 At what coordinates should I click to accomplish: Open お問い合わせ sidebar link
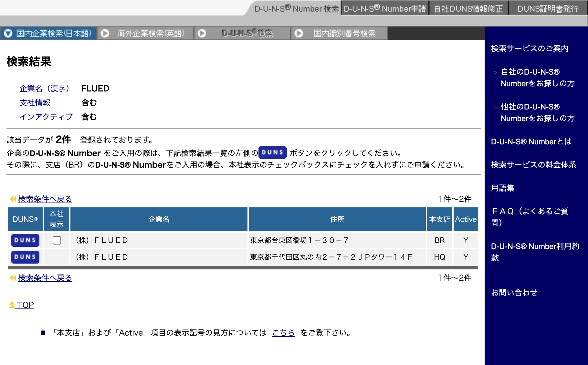514,293
